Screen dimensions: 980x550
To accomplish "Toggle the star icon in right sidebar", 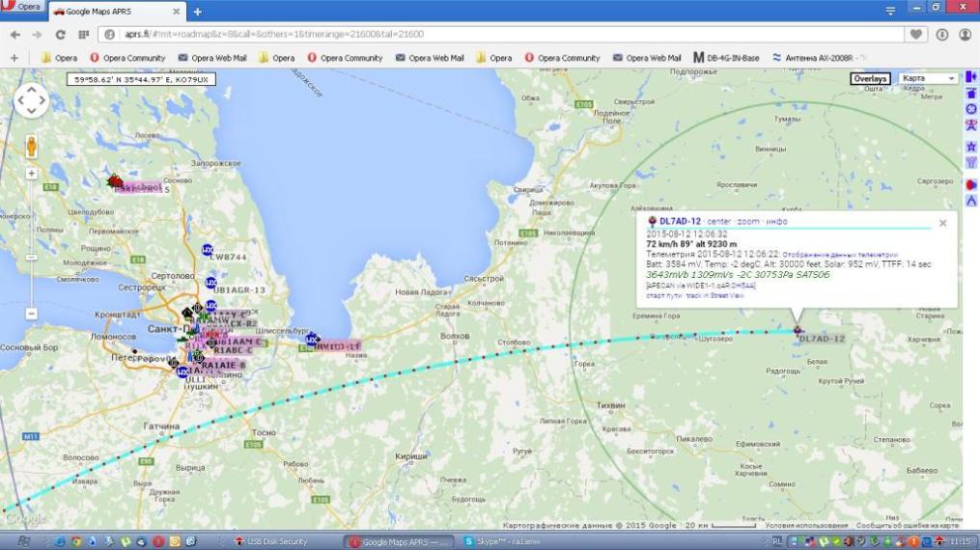I will pos(970,146).
